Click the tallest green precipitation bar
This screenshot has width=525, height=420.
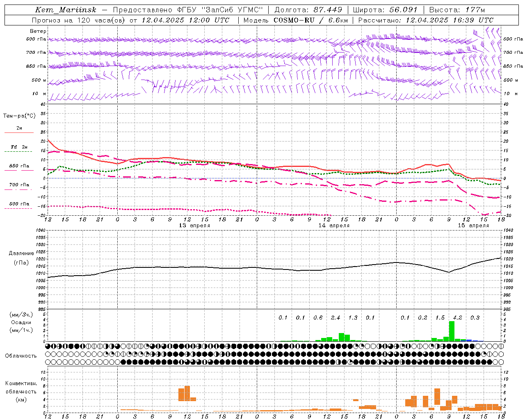click(x=452, y=331)
